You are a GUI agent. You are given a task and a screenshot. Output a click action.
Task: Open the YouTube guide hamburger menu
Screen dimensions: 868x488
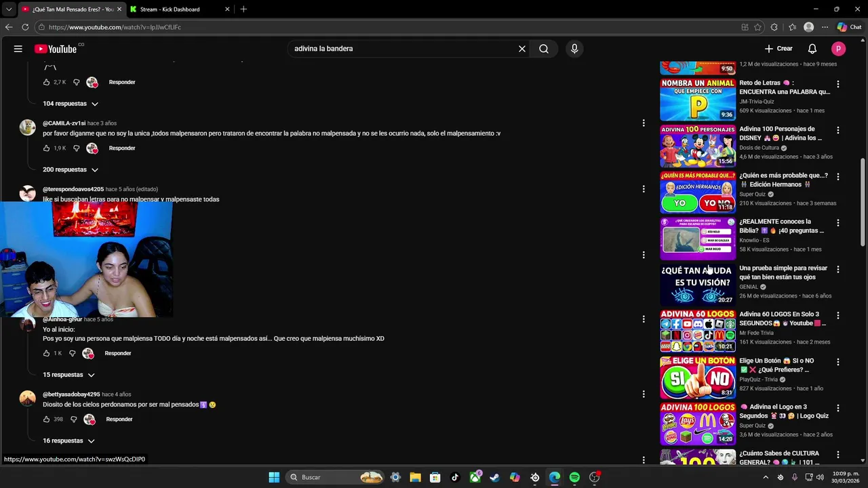click(x=18, y=49)
